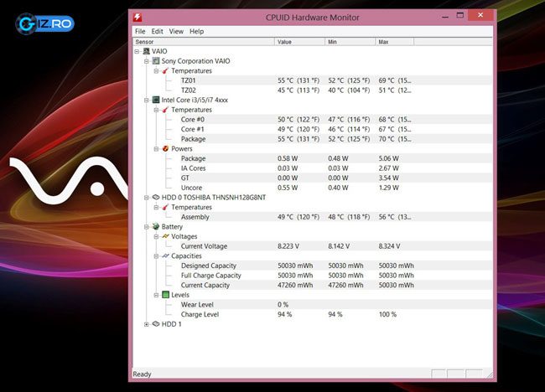Image resolution: width=545 pixels, height=392 pixels.
Task: Click the 100 % max charge level
Action: (387, 314)
